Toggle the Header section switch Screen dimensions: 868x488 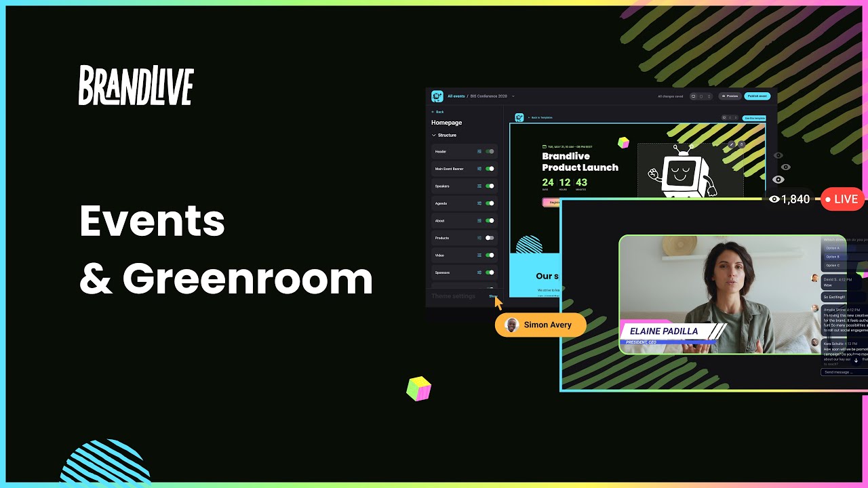click(490, 152)
